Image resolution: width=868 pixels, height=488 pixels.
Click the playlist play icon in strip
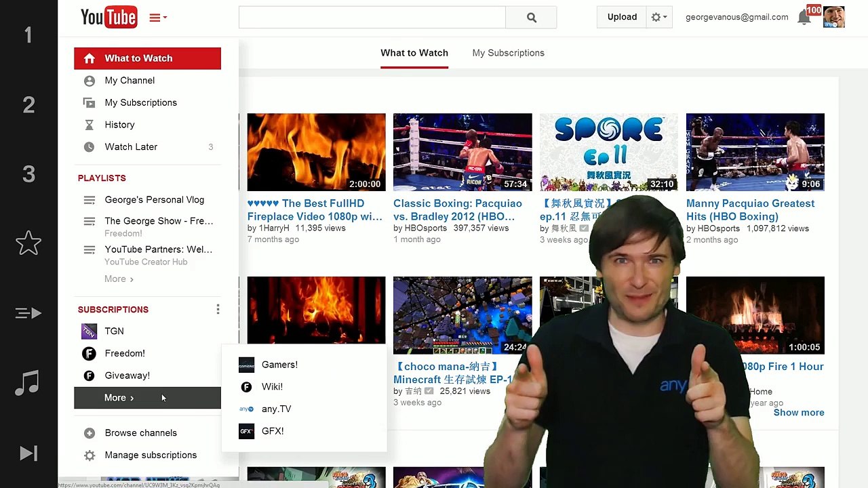point(28,313)
